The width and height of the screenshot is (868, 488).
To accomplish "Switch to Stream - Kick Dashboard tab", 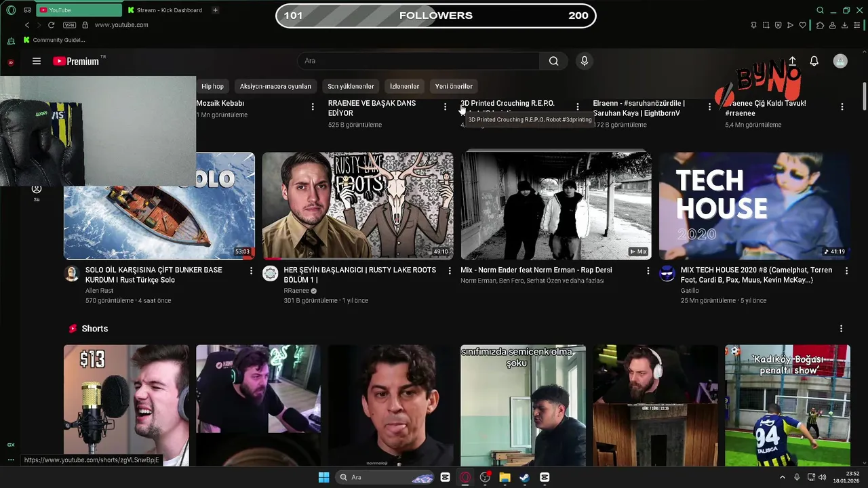I will [165, 10].
